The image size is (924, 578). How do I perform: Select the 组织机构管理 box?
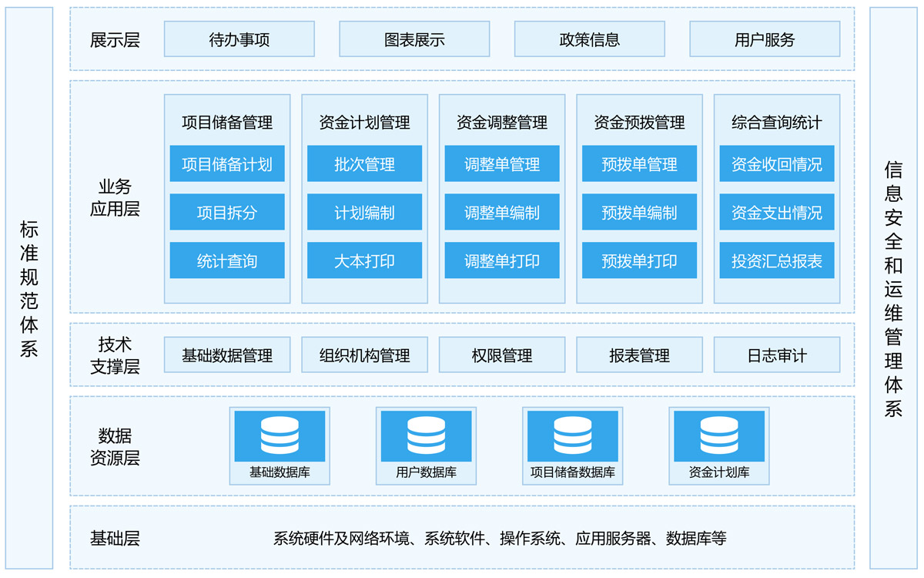[x=365, y=355]
